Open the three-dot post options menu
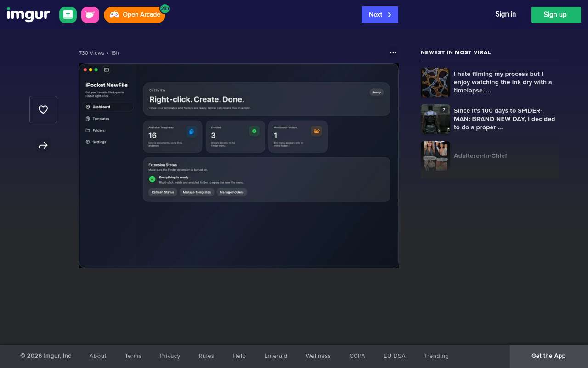This screenshot has height=368, width=588. point(393,52)
